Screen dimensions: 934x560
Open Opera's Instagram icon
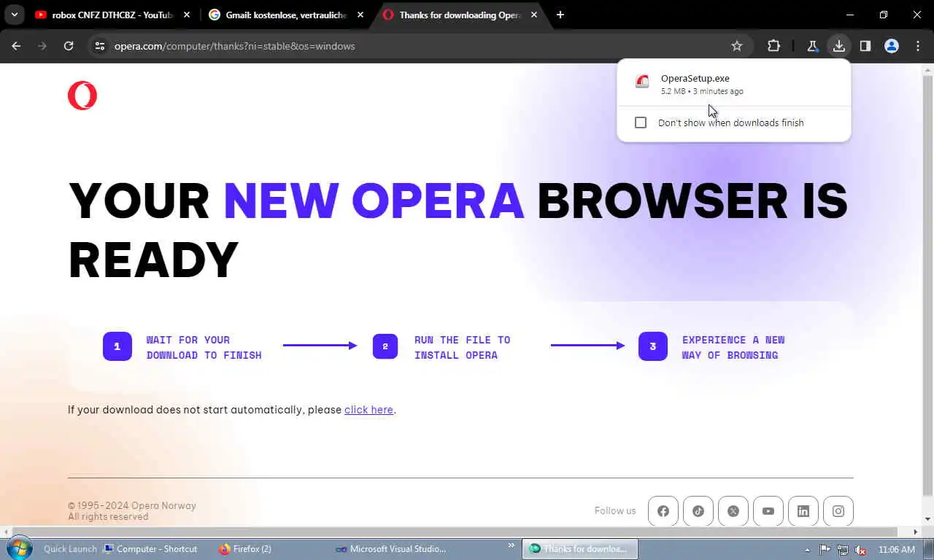tap(838, 511)
